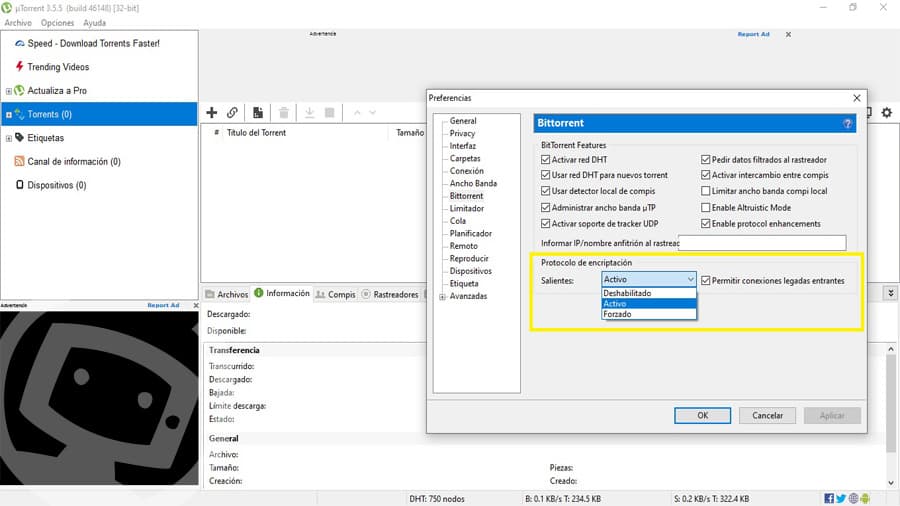Image resolution: width=900 pixels, height=506 pixels.
Task: Click Report Ad link above sidebar ad
Action: pyautogui.click(x=163, y=305)
